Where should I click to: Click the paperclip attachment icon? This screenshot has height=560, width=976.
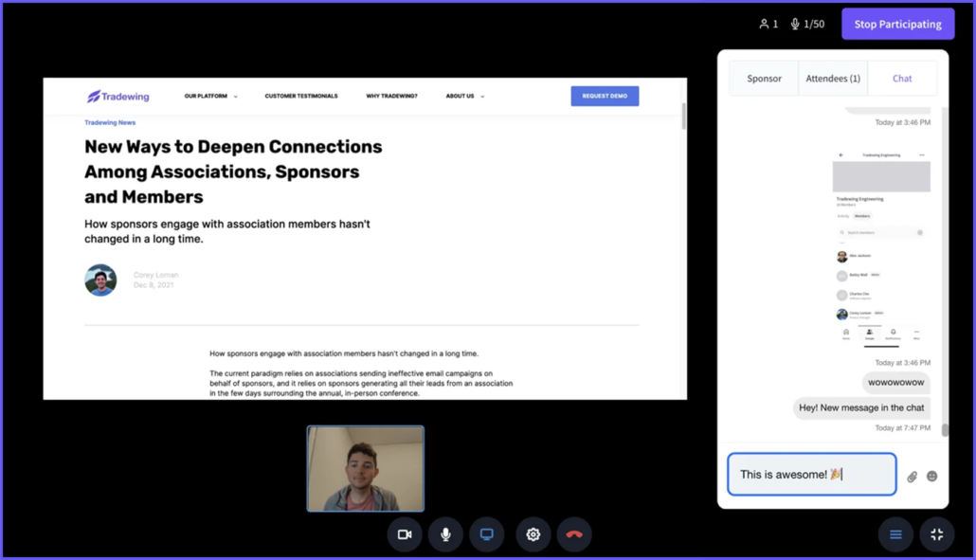coord(912,477)
